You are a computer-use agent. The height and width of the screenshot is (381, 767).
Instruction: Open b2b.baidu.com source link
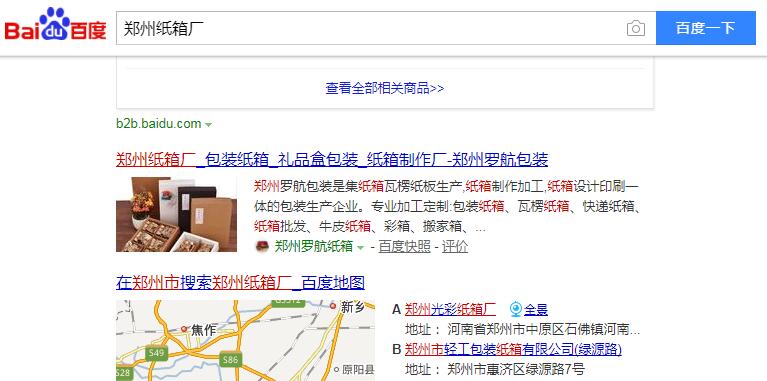(x=158, y=124)
